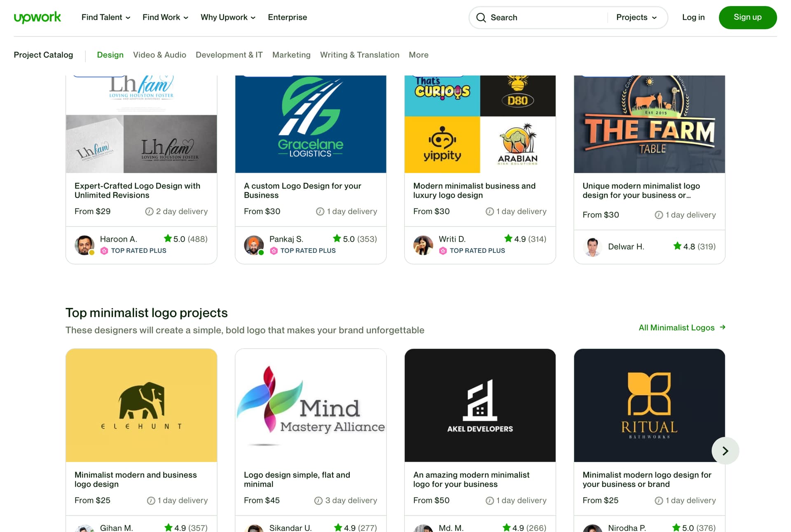Screen dimensions: 791x532
Task: Click the star rating icon beside Delwar H.
Action: tap(677, 246)
